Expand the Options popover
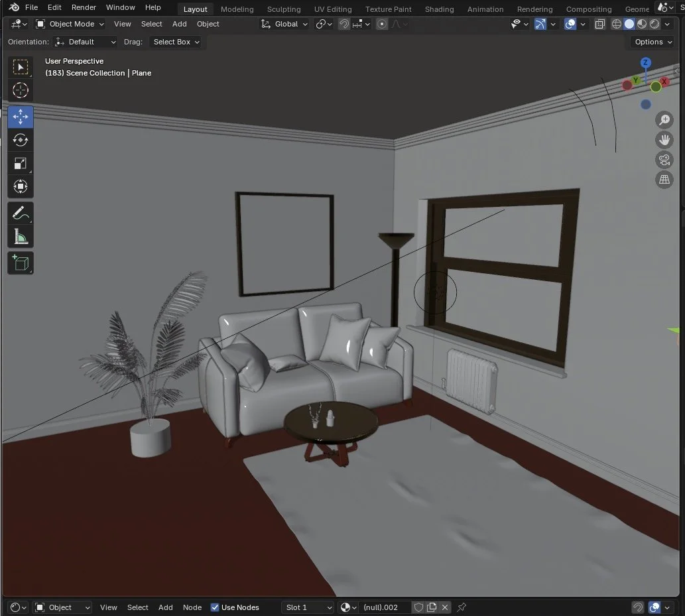The height and width of the screenshot is (616, 685). (654, 42)
